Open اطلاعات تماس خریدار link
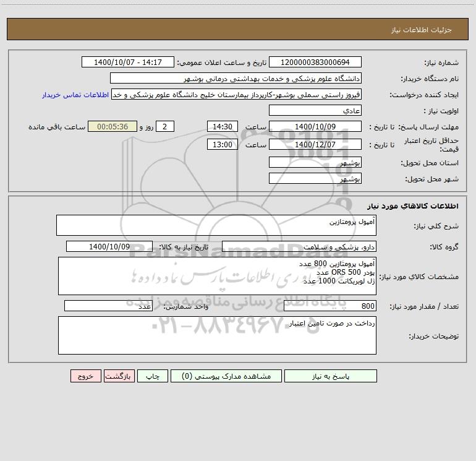Viewport: 476px width, 461px height. [75, 95]
